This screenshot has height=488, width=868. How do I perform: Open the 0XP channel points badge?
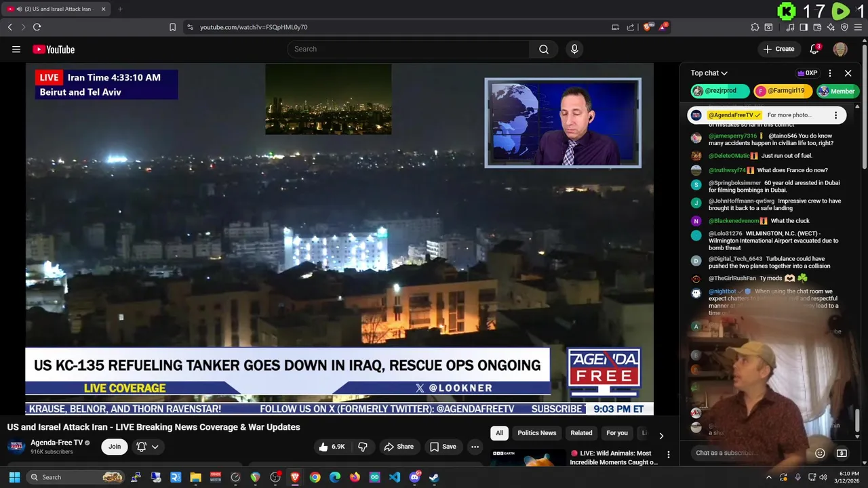(x=806, y=73)
